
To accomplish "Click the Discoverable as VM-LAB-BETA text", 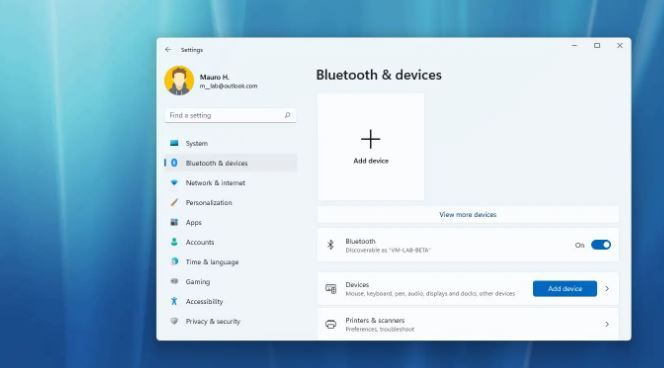I will pyautogui.click(x=387, y=250).
